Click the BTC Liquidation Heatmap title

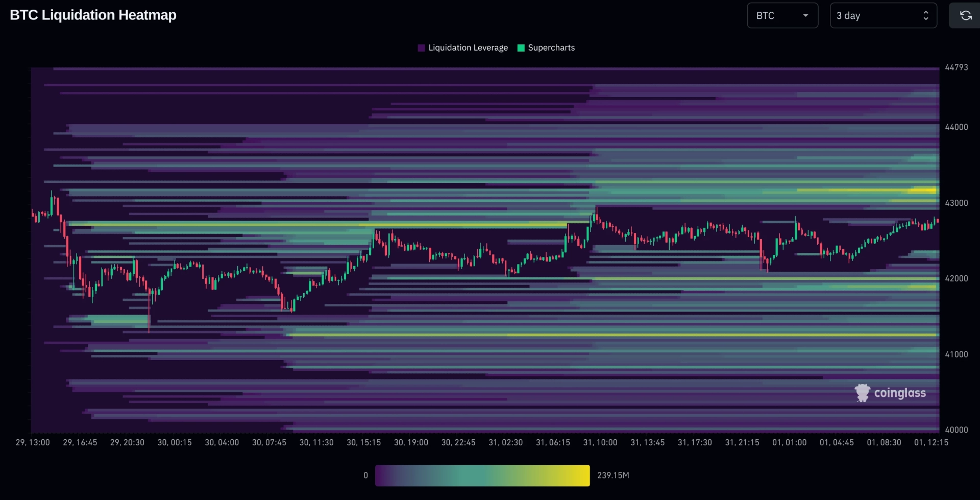93,15
